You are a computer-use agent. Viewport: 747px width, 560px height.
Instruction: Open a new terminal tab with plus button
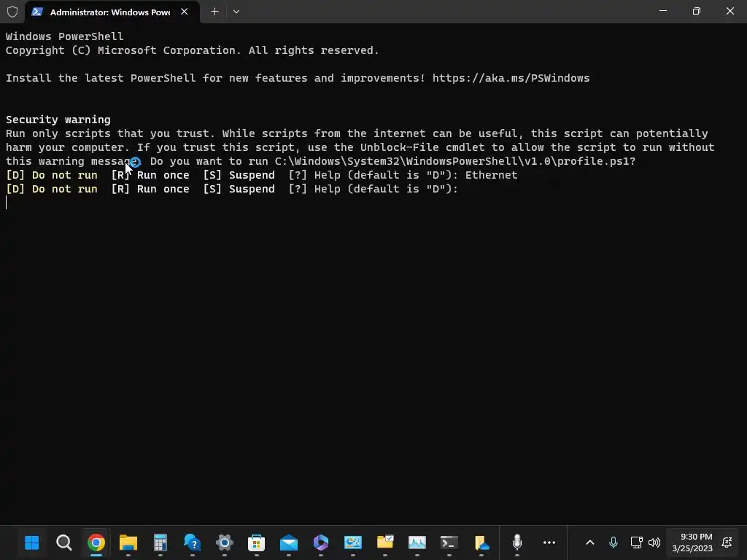[x=215, y=12]
